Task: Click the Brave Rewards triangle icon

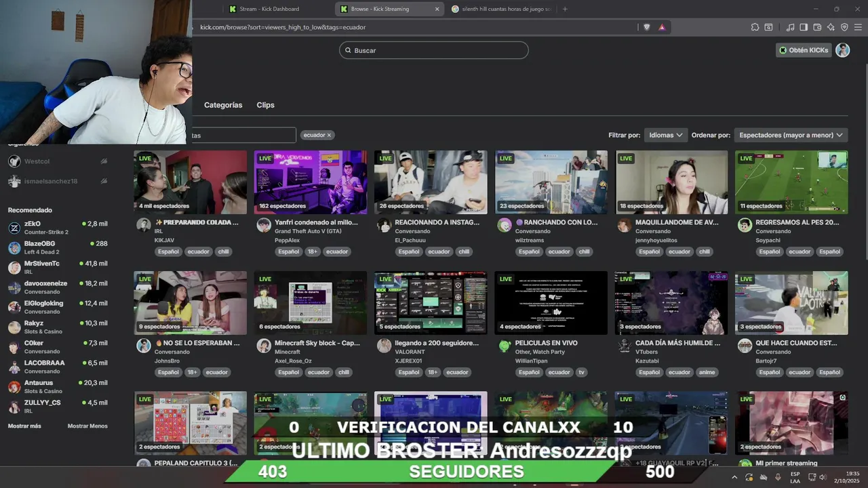Action: point(662,27)
